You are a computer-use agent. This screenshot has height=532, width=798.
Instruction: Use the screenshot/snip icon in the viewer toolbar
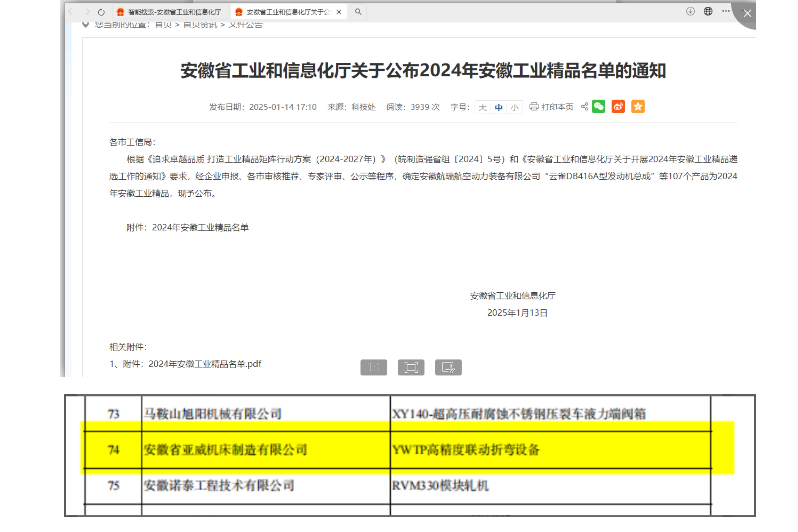[448, 367]
